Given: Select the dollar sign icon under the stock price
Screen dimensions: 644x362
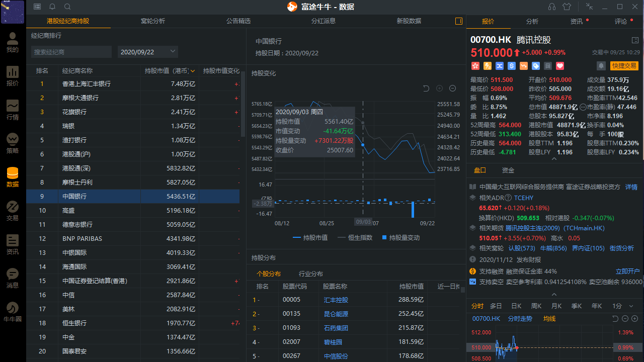Looking at the screenshot, I should [x=511, y=66].
